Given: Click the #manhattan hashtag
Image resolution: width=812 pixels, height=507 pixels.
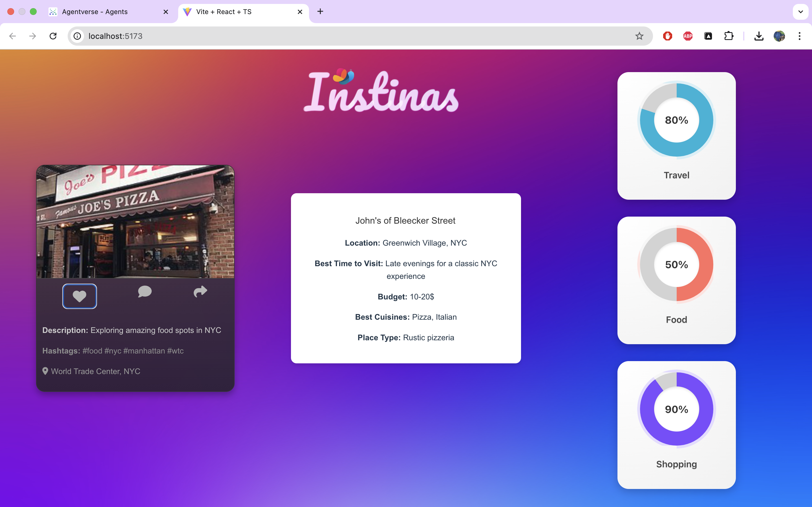Looking at the screenshot, I should tap(144, 351).
